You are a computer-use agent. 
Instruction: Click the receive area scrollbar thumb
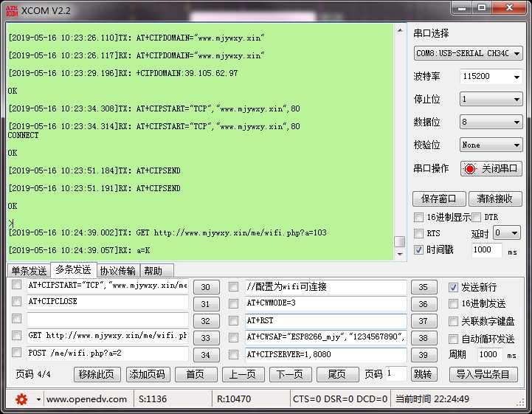click(x=400, y=241)
